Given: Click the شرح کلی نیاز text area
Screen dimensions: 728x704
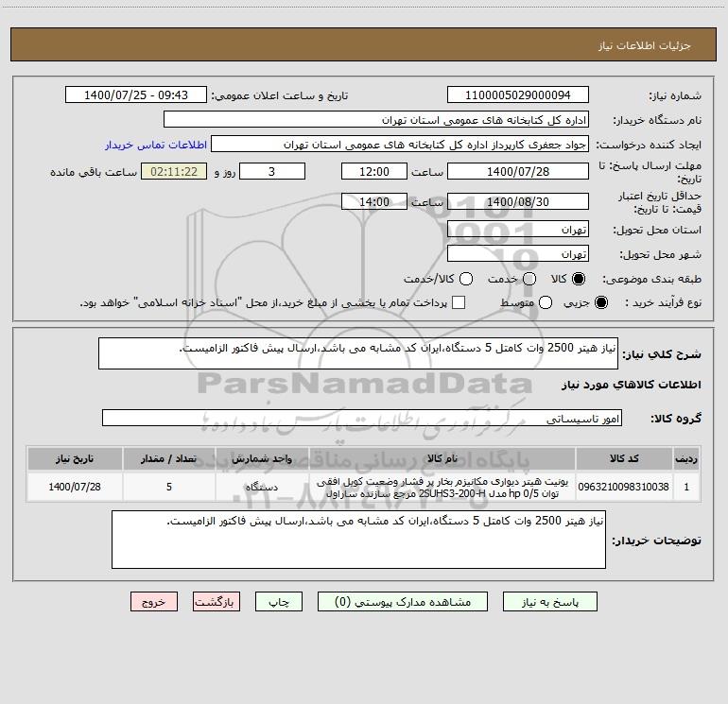Looking at the screenshot, I should tap(358, 353).
